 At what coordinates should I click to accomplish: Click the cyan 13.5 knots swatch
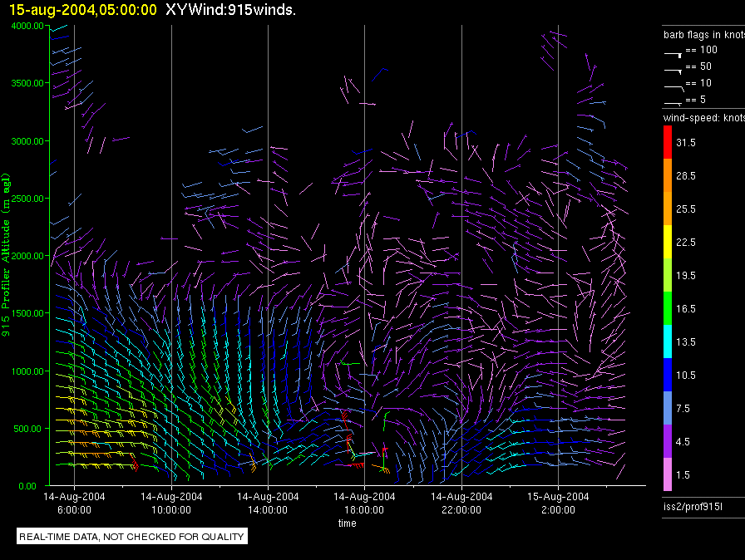668,341
